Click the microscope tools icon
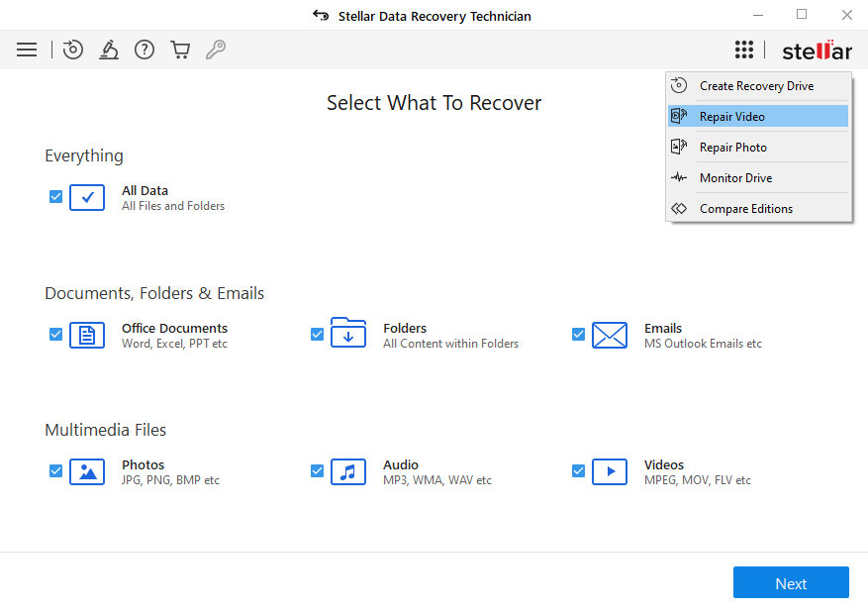 109,50
